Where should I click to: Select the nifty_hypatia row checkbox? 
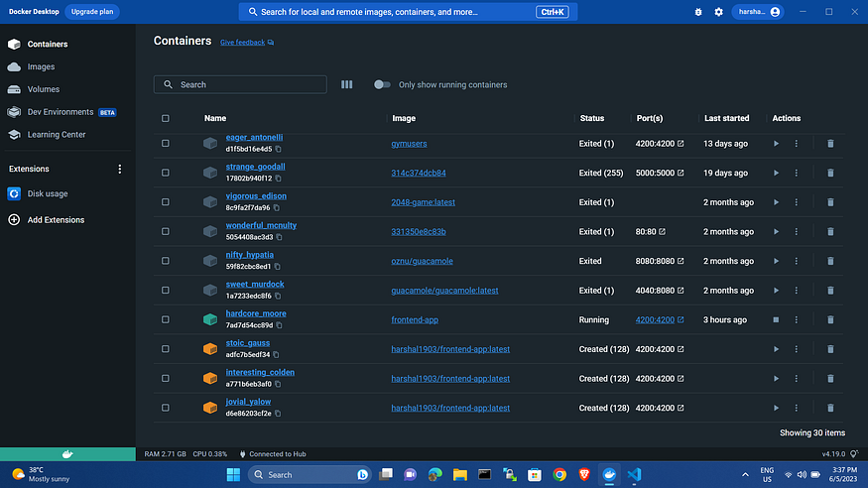tap(166, 261)
